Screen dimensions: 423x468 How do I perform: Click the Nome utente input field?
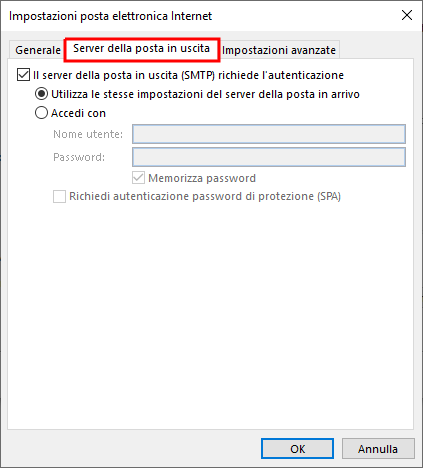pyautogui.click(x=269, y=134)
